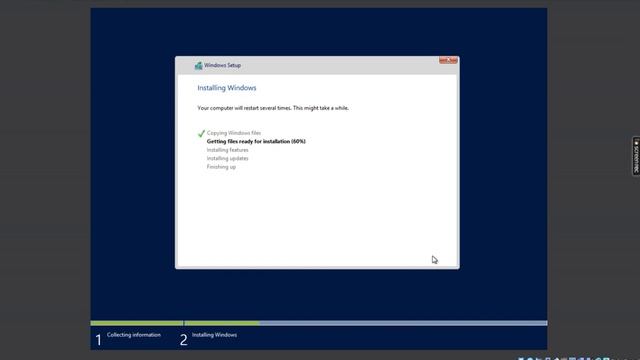The image size is (640, 360).
Task: Open the screenrec side tab
Action: [x=636, y=156]
